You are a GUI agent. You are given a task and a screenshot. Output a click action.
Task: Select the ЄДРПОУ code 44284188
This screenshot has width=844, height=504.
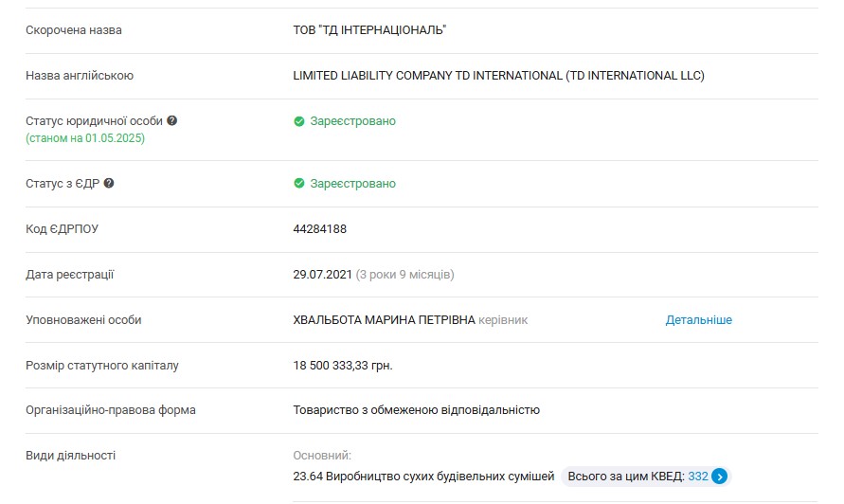pyautogui.click(x=320, y=229)
